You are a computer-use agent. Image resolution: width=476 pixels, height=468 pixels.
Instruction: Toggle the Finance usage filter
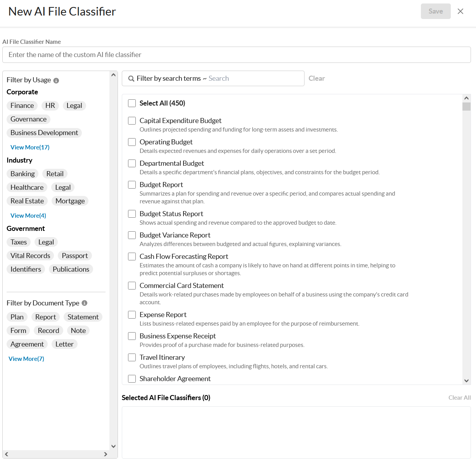click(x=22, y=106)
